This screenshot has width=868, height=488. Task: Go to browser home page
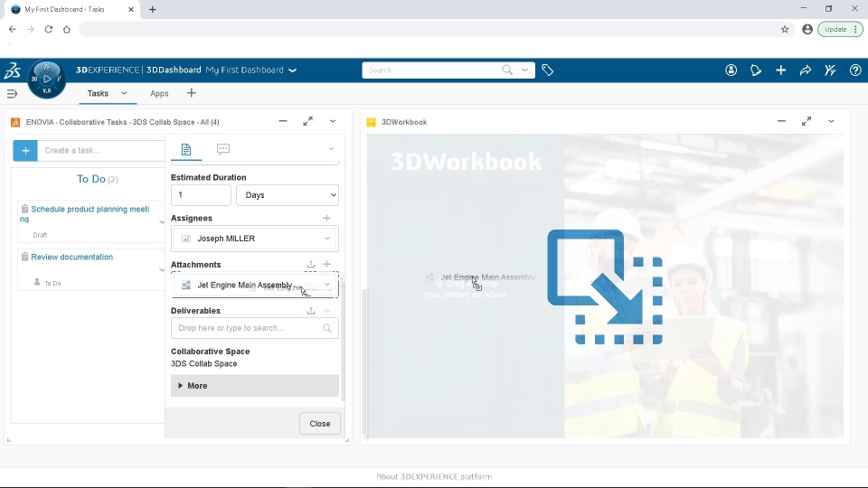tap(66, 29)
